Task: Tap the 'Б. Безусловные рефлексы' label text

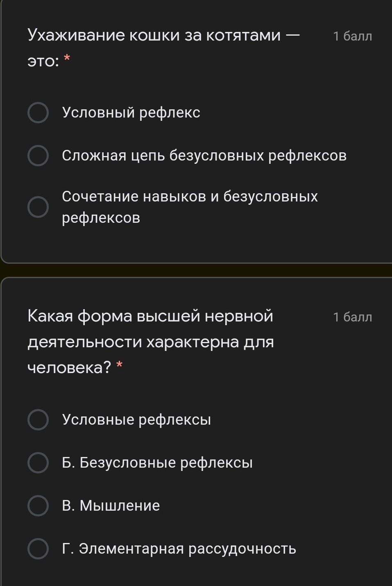Action: pyautogui.click(x=157, y=463)
